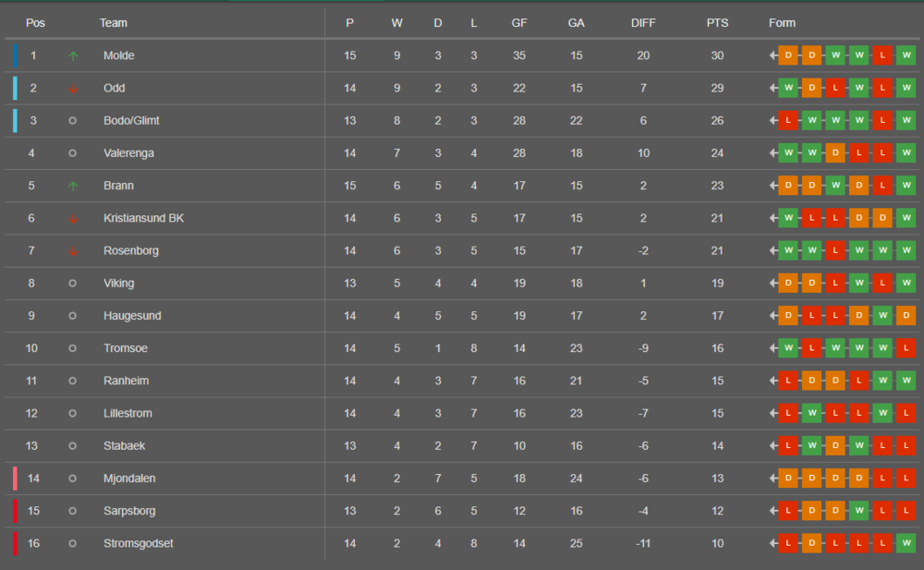
Task: Click form arrow beside Molde's results
Action: coord(773,56)
